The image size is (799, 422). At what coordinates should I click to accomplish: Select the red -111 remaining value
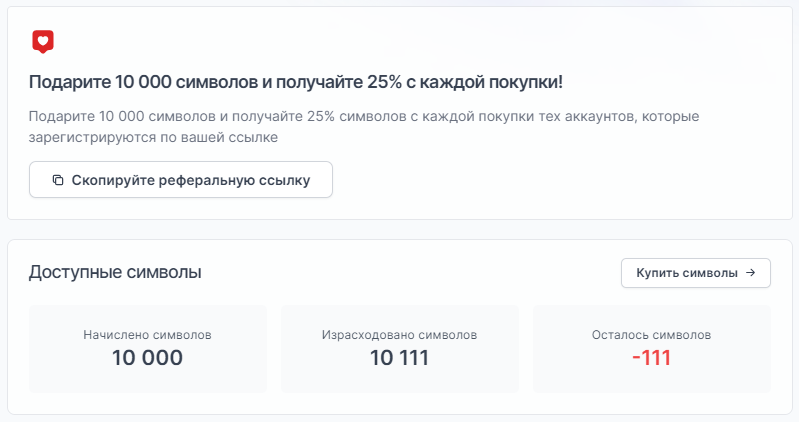[x=651, y=358]
